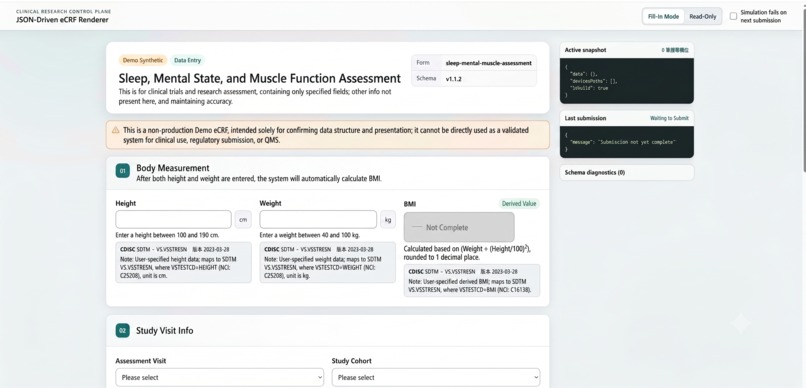The height and width of the screenshot is (388, 806).
Task: Open the Study Cohort dropdown
Action: point(436,377)
